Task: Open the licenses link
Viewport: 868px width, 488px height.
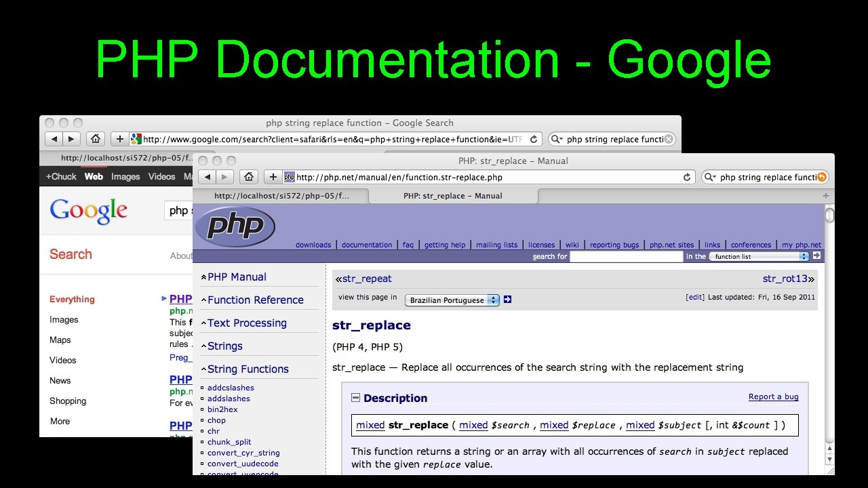Action: [541, 245]
